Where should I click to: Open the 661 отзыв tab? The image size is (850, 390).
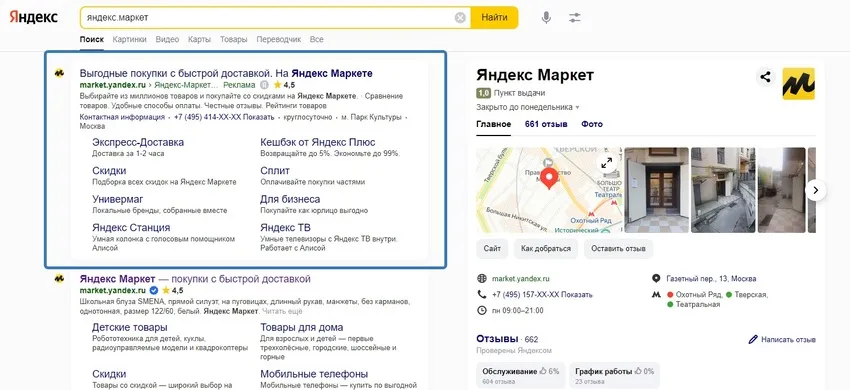tap(546, 124)
